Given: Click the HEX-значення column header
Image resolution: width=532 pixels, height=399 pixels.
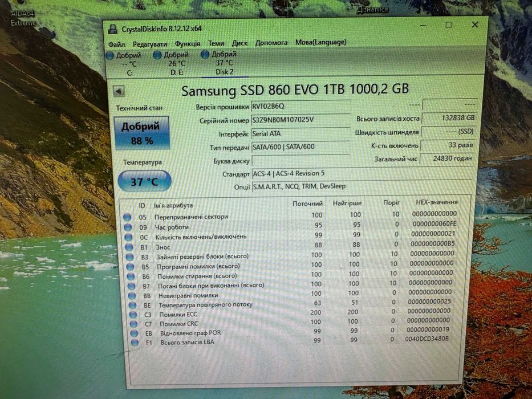Looking at the screenshot, I should coord(437,202).
